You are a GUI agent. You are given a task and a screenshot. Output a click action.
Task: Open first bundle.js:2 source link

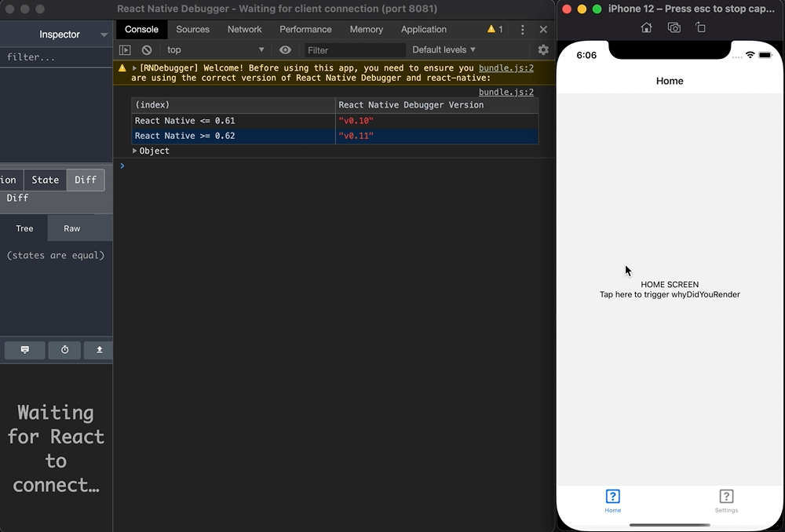[x=506, y=68]
